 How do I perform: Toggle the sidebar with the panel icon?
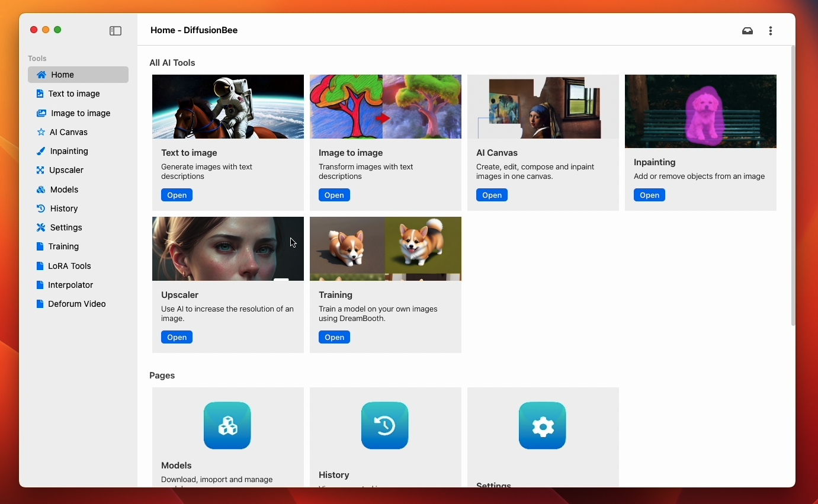click(x=116, y=31)
